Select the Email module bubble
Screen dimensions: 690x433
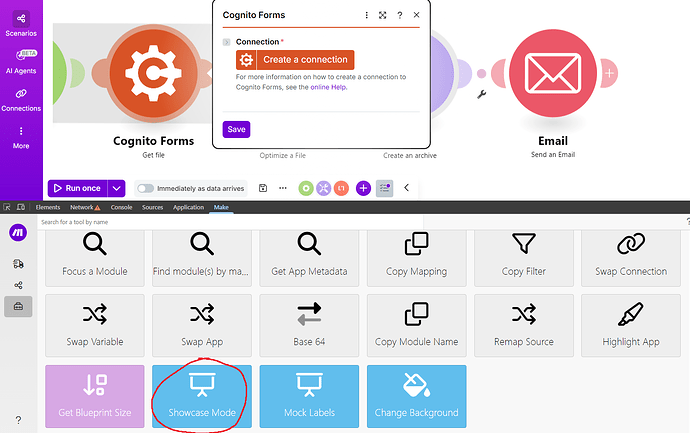click(x=553, y=73)
